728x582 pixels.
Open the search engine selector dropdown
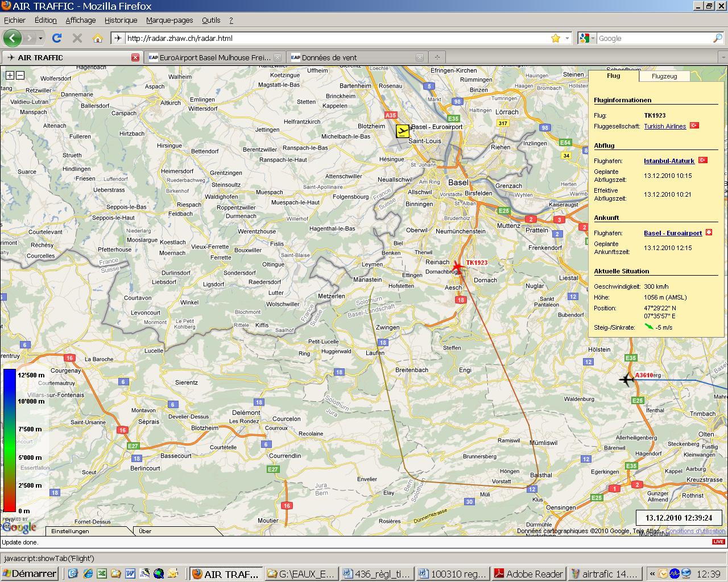click(593, 38)
